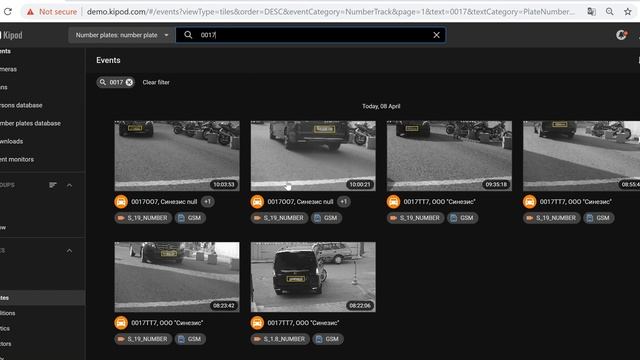Click the search magnifier icon in search box

pos(188,35)
